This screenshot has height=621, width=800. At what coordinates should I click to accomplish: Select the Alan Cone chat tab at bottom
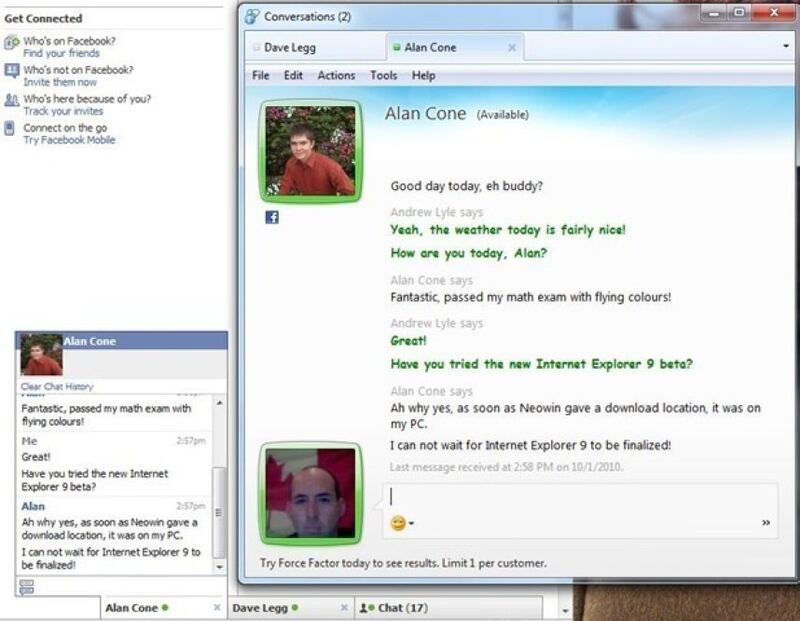163,608
